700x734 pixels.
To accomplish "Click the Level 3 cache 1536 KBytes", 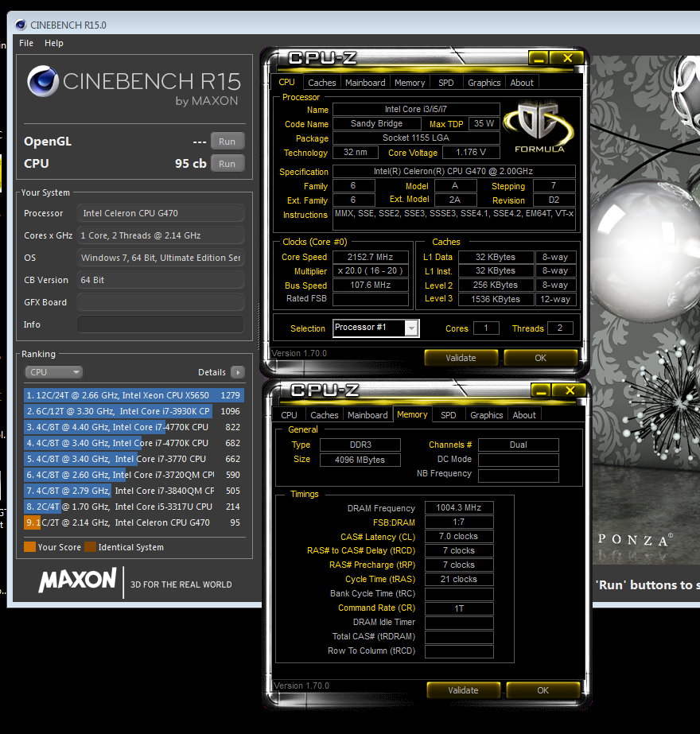I will (x=496, y=299).
